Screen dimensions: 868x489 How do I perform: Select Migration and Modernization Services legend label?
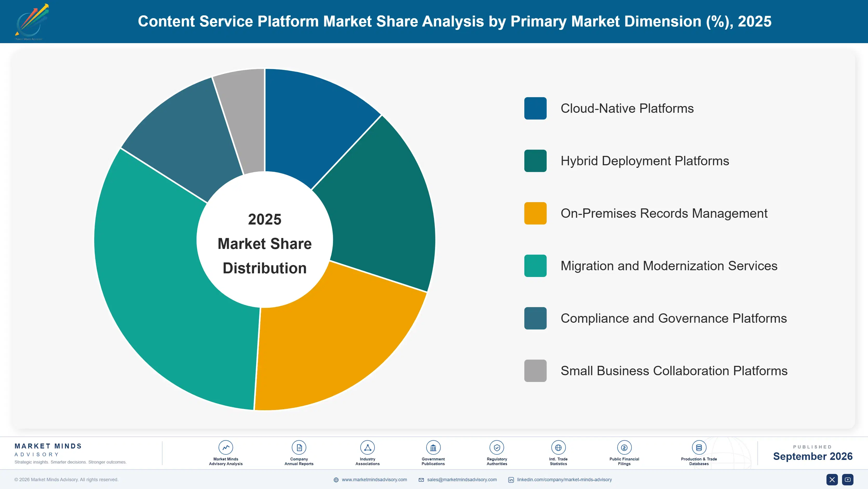coord(669,266)
